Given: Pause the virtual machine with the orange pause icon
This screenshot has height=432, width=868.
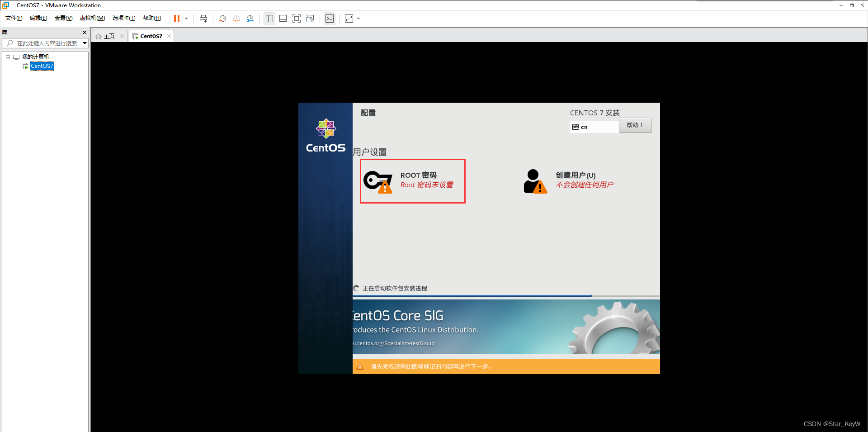Looking at the screenshot, I should click(177, 19).
